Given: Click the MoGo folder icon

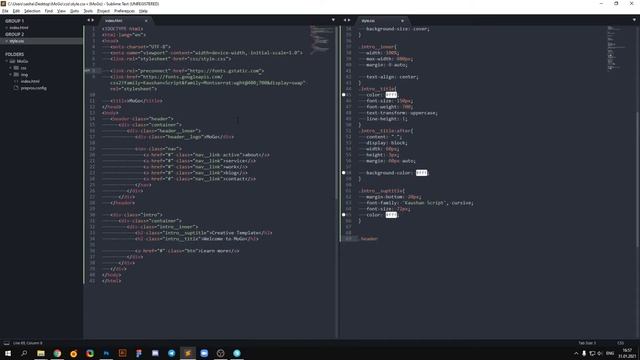Looking at the screenshot, I should [x=13, y=61].
